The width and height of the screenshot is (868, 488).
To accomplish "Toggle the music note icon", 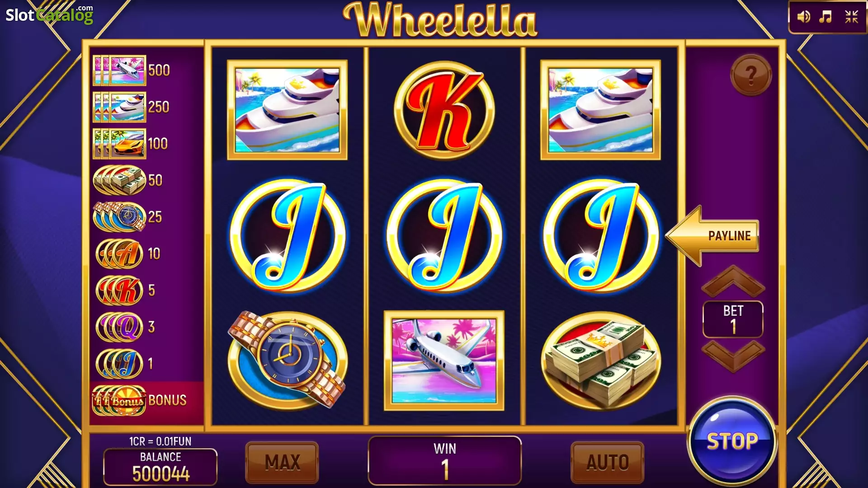I will pyautogui.click(x=826, y=17).
